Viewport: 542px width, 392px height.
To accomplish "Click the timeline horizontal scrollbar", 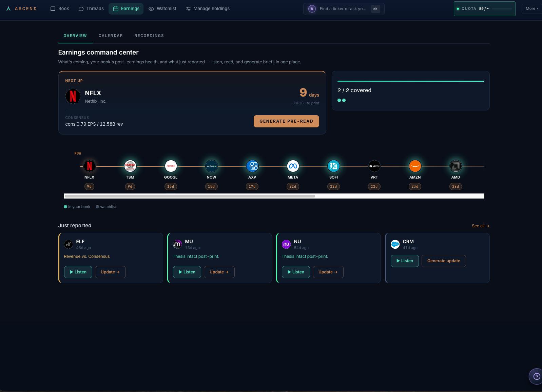I will [x=190, y=196].
